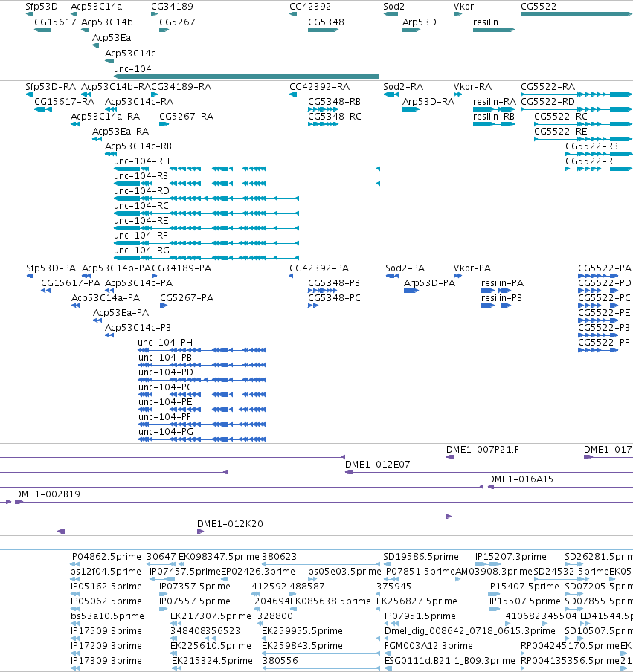Image resolution: width=633 pixels, height=672 pixels.
Task: Select protein Sod2-PA
Action: (x=393, y=276)
